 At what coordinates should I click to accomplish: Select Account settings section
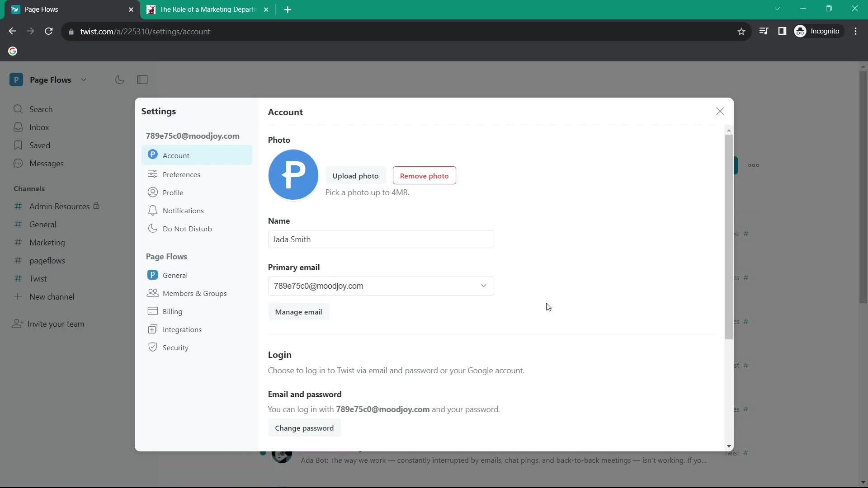pos(197,155)
